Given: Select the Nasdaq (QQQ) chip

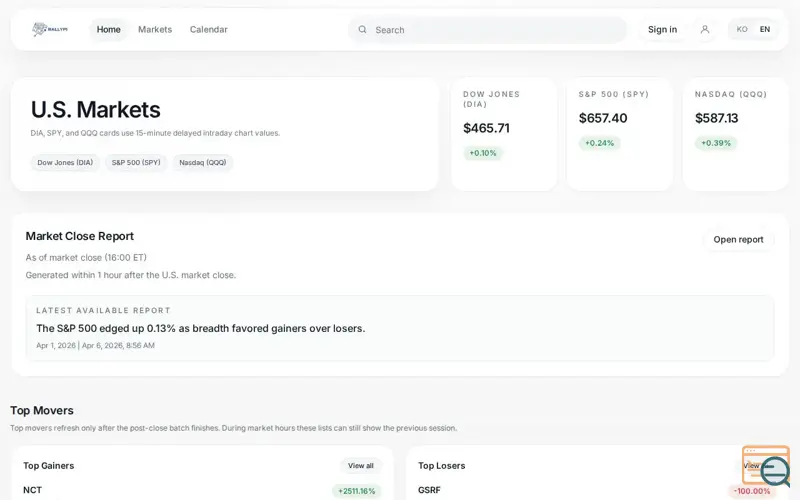Looking at the screenshot, I should click(203, 162).
